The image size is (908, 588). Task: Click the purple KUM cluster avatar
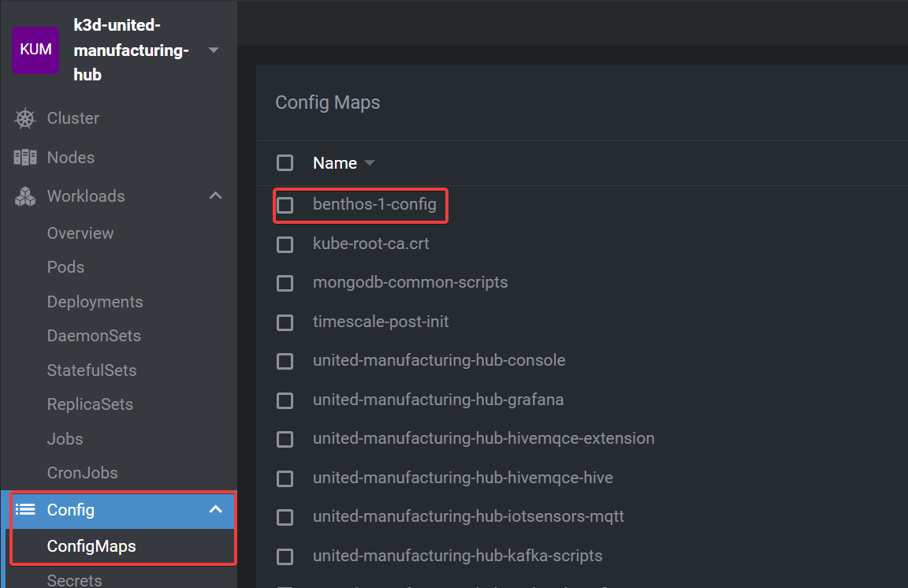pyautogui.click(x=35, y=50)
